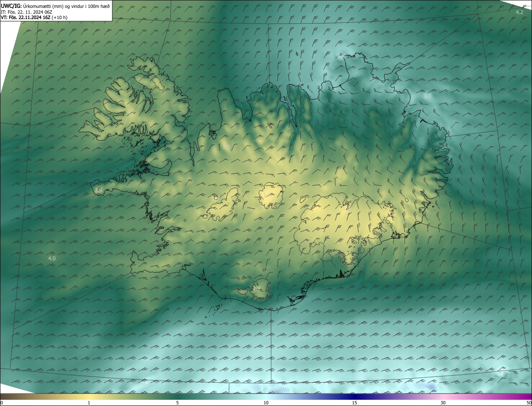
Task: Click the 15 tick on the color scale
Action: click(355, 403)
